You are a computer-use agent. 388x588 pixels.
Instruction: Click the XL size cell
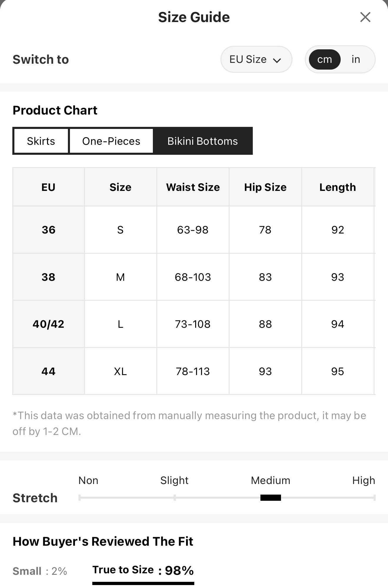120,371
